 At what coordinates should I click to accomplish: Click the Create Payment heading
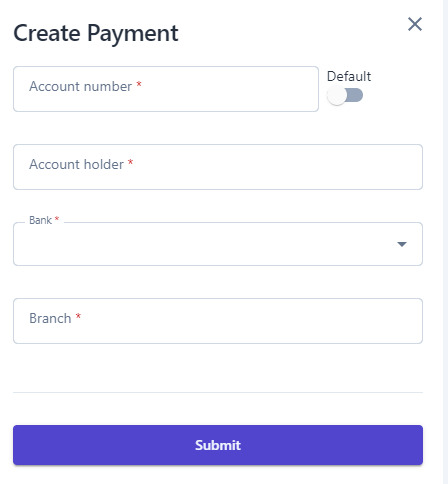96,33
